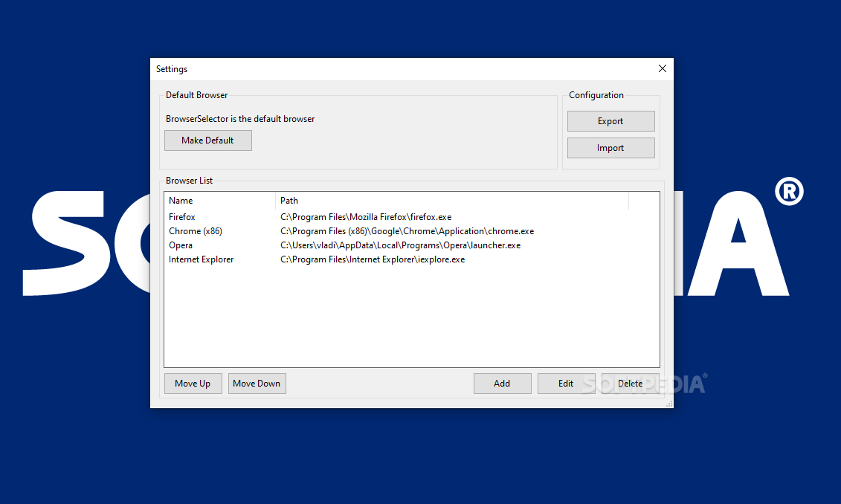841x504 pixels.
Task: Click the Make Default button
Action: 208,140
